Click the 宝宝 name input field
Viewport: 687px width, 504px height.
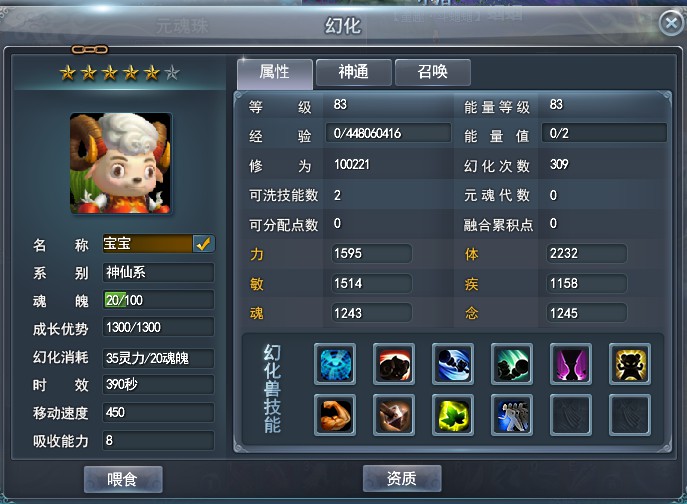coord(148,244)
